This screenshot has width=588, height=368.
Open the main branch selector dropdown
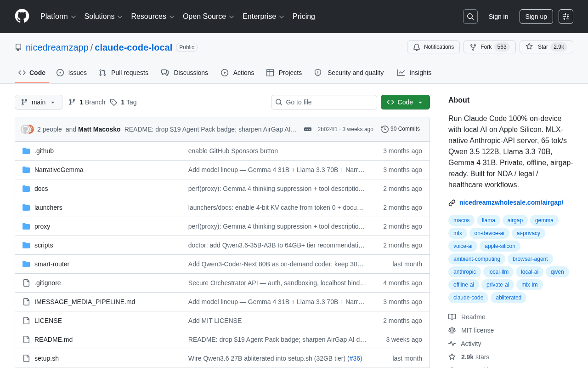(x=39, y=102)
